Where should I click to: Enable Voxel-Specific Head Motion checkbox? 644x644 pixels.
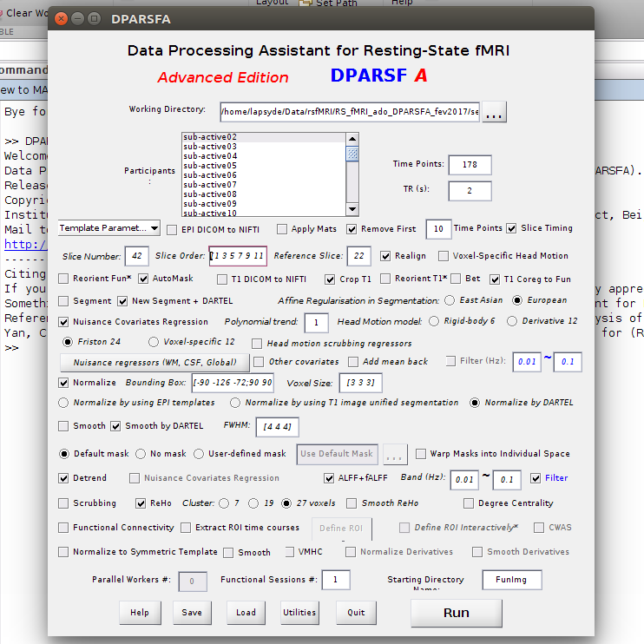click(444, 256)
